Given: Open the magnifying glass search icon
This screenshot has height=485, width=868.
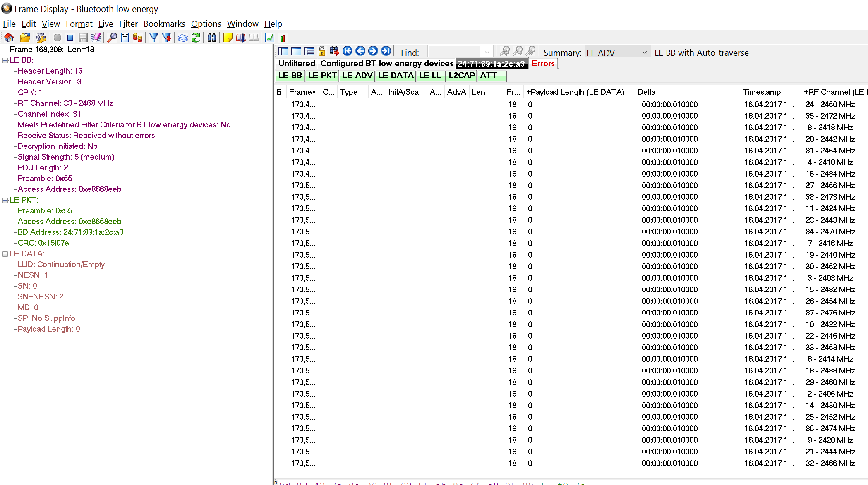Looking at the screenshot, I should pyautogui.click(x=112, y=38).
